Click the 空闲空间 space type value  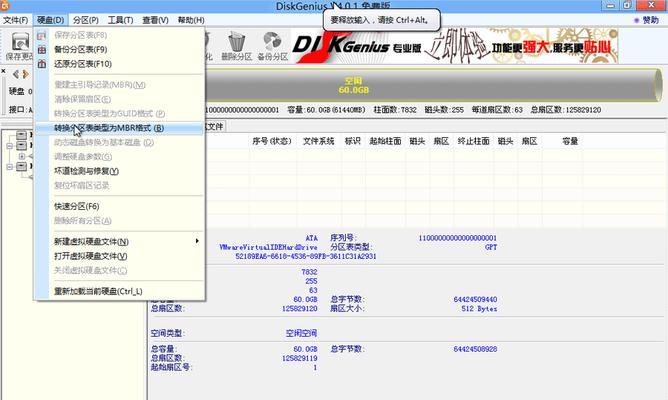point(301,333)
